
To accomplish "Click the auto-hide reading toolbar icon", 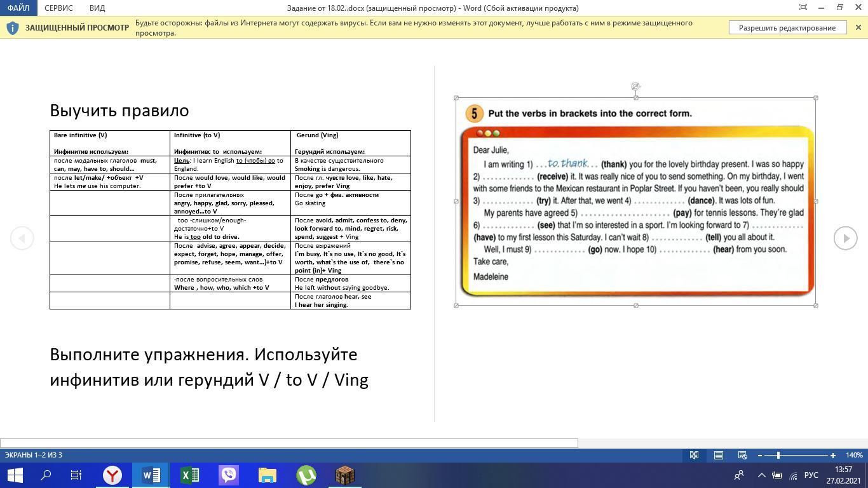I will pyautogui.click(x=803, y=8).
